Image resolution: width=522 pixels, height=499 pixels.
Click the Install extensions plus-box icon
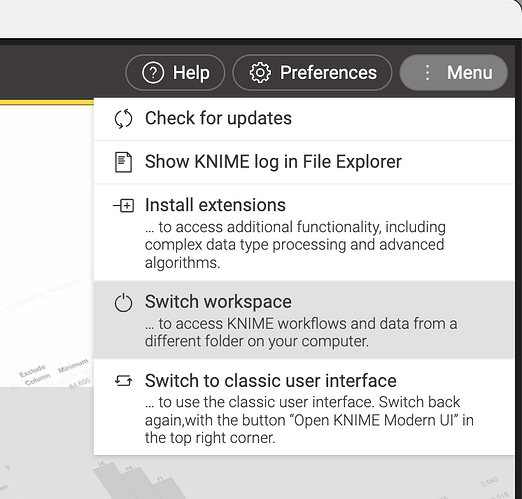click(x=124, y=205)
